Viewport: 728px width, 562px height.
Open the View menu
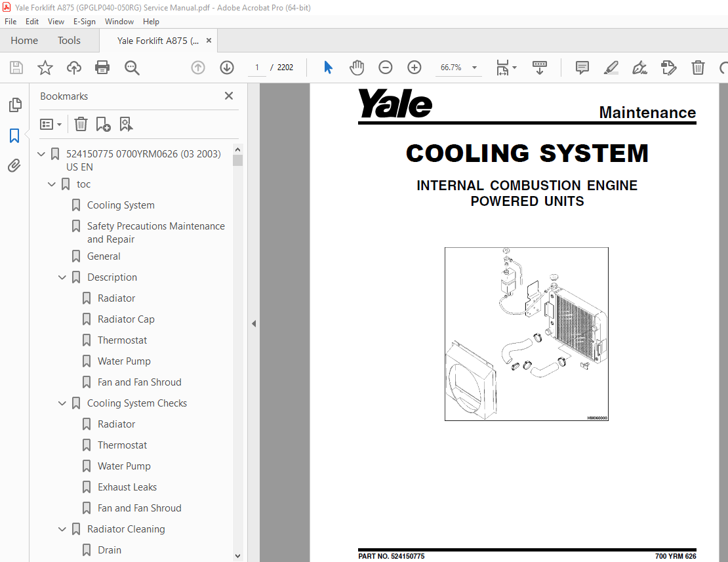(x=56, y=22)
